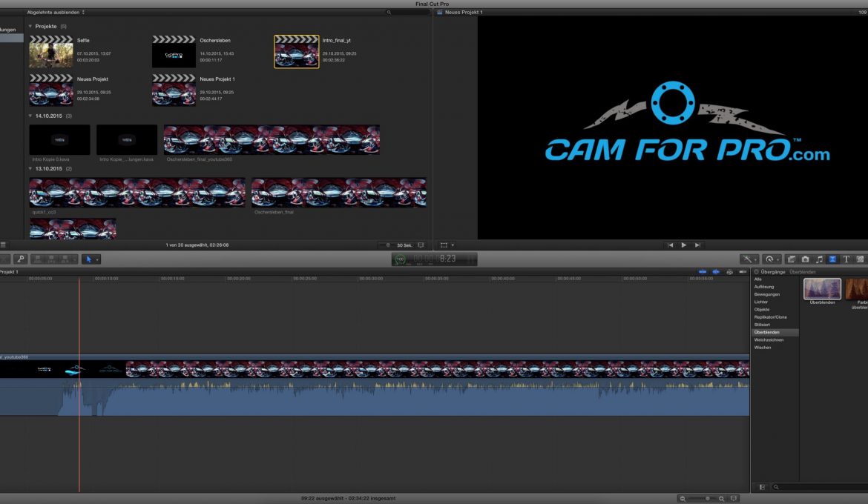Select the Neues Projekt thumbnail

point(51,90)
